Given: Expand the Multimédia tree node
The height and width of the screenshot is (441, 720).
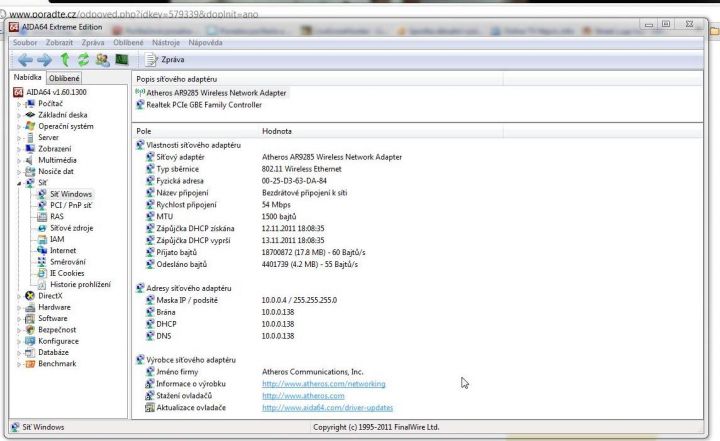Looking at the screenshot, I should tap(19, 161).
